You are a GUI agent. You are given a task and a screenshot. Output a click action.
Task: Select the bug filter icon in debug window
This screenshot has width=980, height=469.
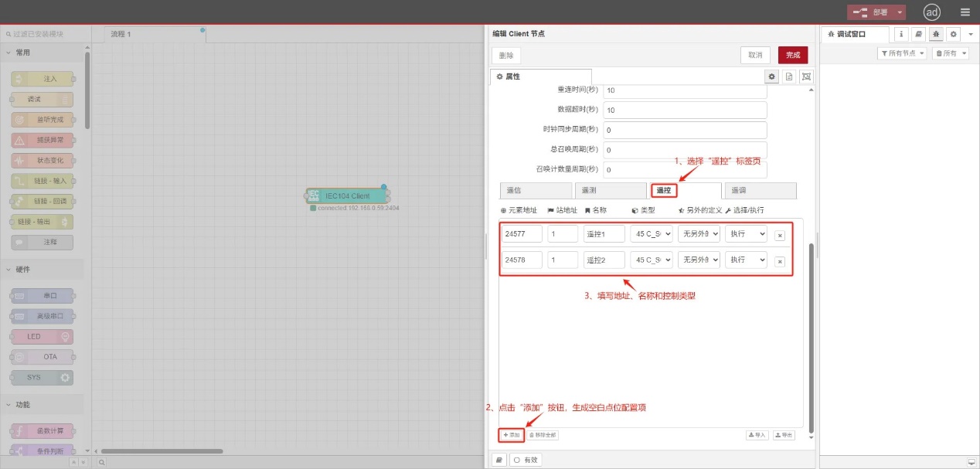click(935, 34)
